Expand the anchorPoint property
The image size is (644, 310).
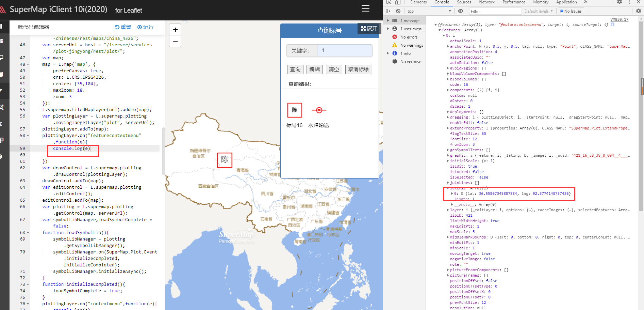click(448, 46)
